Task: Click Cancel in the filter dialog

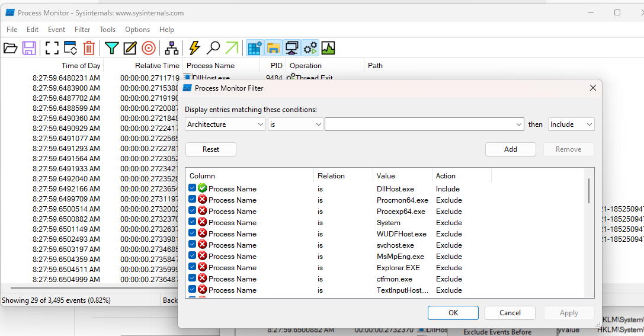Action: tap(510, 313)
